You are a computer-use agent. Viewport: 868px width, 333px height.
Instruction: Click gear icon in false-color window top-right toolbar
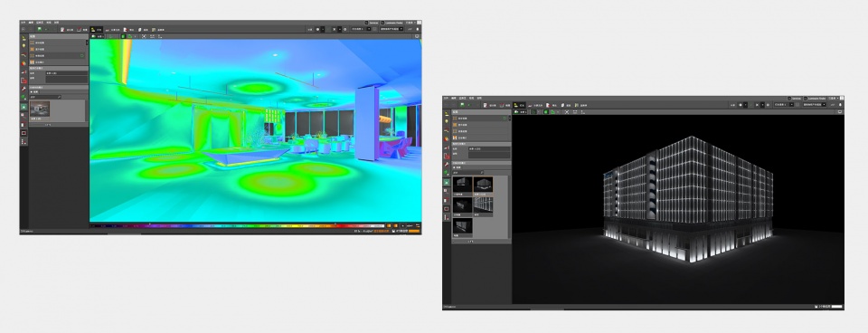pos(344,29)
